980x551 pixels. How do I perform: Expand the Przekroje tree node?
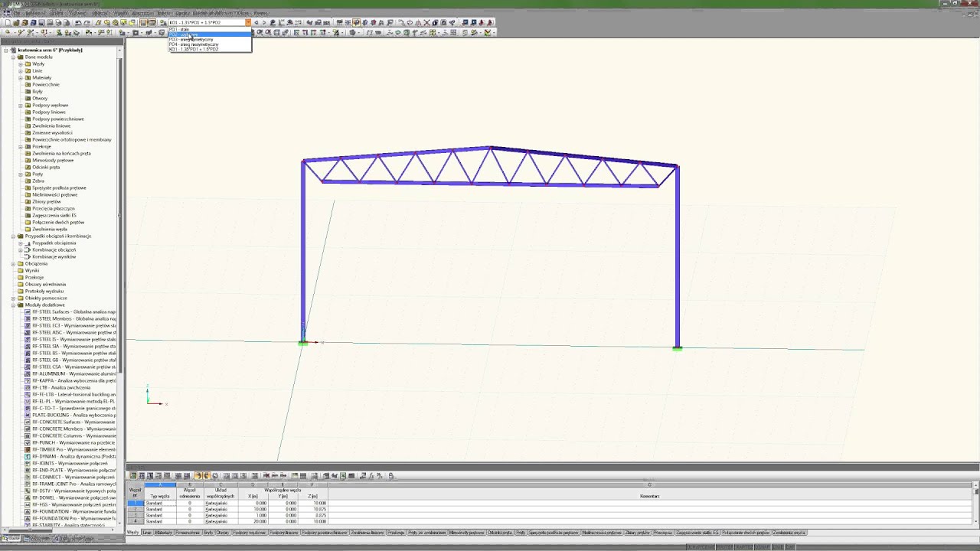point(21,146)
